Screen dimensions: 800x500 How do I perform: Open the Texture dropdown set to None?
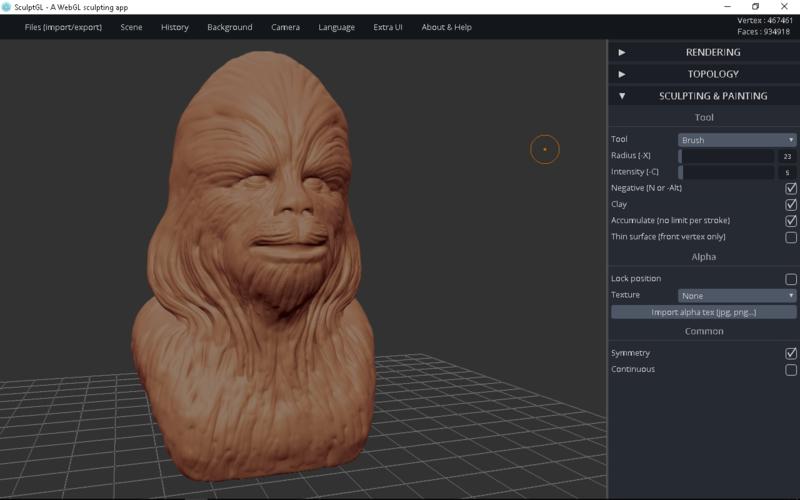pos(737,296)
